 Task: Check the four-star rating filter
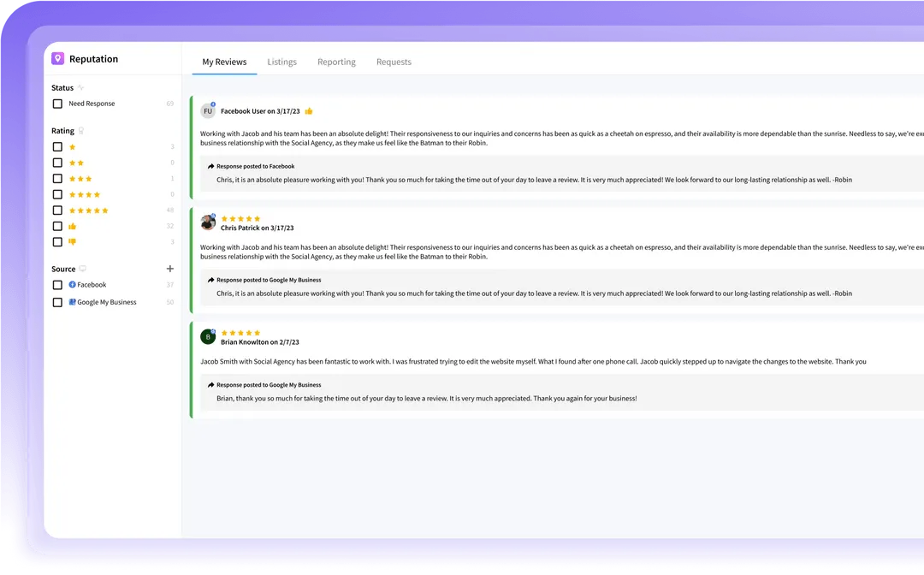57,194
